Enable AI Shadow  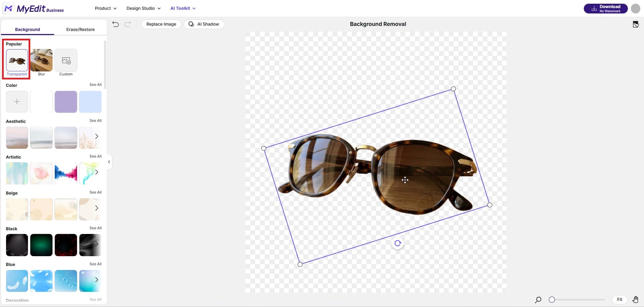coord(204,24)
